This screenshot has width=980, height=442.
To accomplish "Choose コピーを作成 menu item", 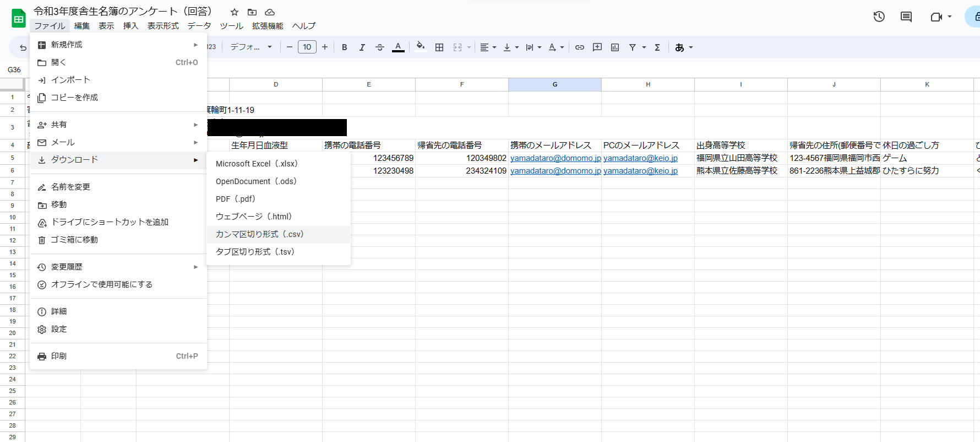I will [x=118, y=98].
